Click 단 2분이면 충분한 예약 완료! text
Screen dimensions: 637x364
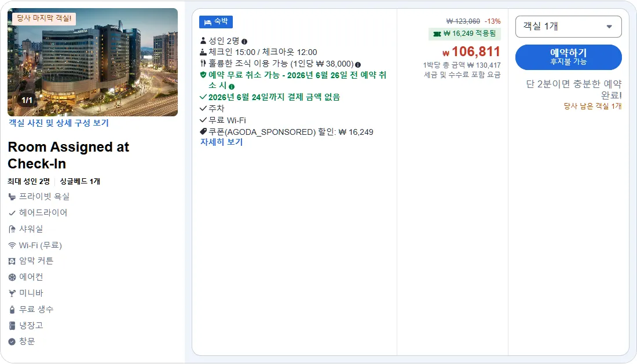[574, 89]
